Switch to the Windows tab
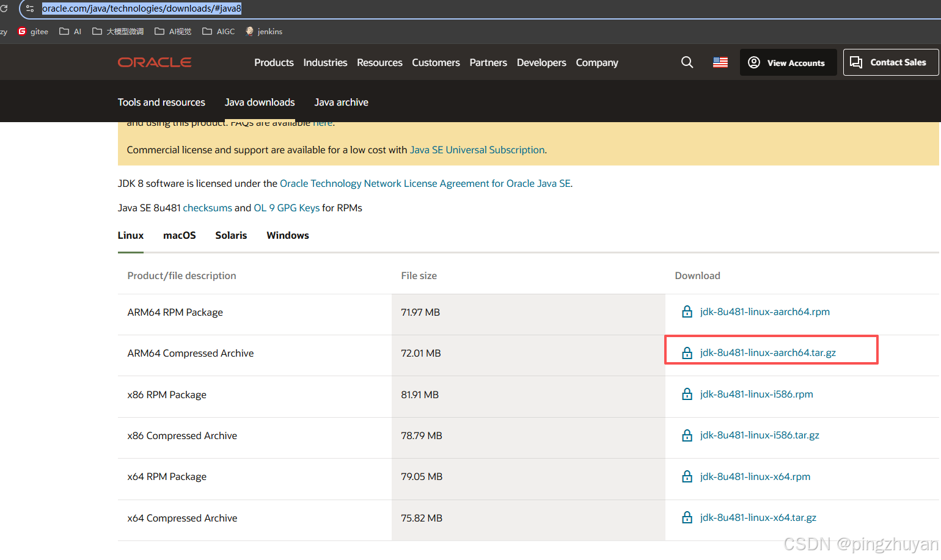 [x=288, y=235]
